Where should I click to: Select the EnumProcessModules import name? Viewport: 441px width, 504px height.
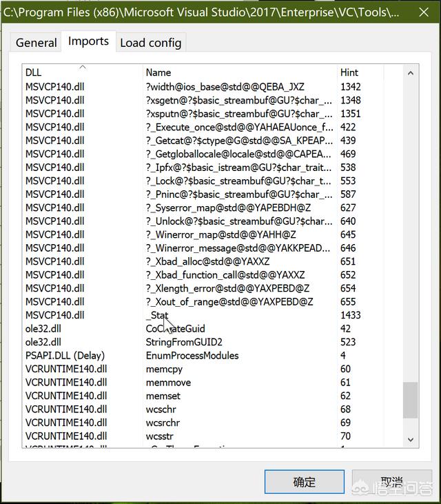pyautogui.click(x=192, y=356)
